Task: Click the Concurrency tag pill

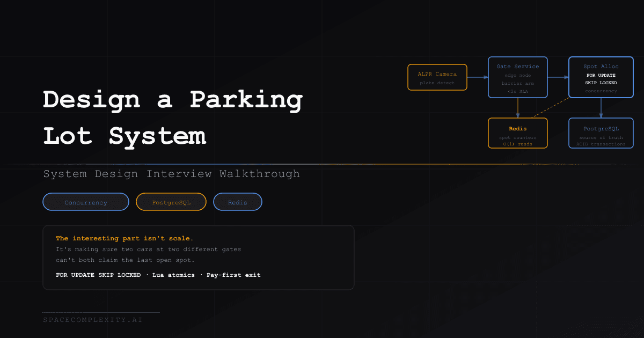Action: tap(86, 202)
